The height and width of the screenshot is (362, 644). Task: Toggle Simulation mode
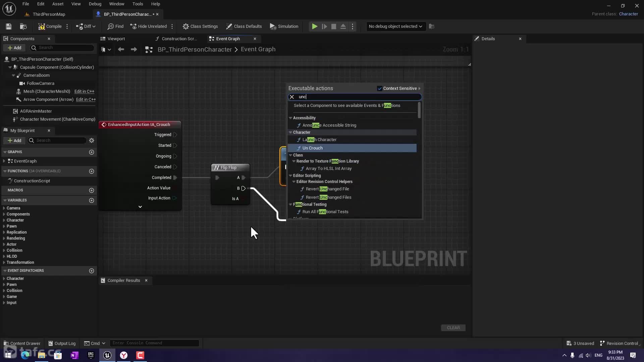(x=284, y=26)
